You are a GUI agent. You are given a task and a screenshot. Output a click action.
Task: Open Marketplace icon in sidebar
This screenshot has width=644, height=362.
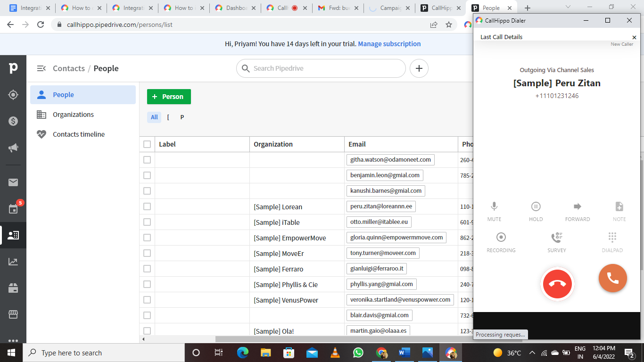[x=13, y=314]
